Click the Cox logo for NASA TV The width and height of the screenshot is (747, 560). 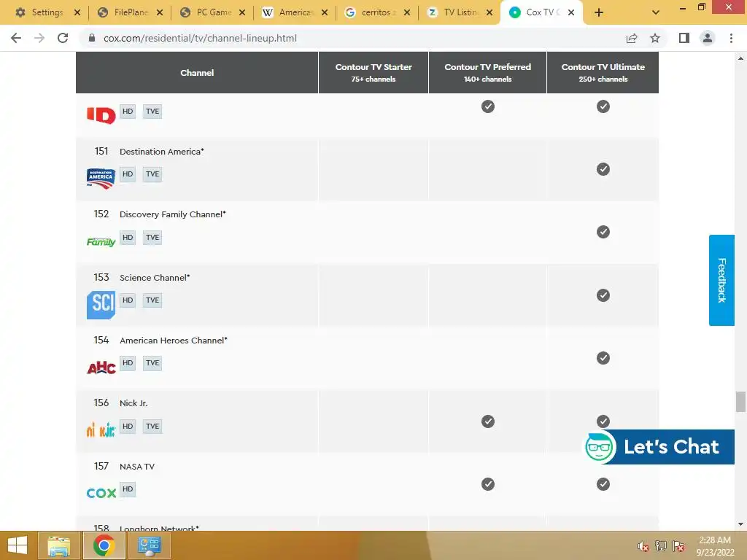[101, 493]
